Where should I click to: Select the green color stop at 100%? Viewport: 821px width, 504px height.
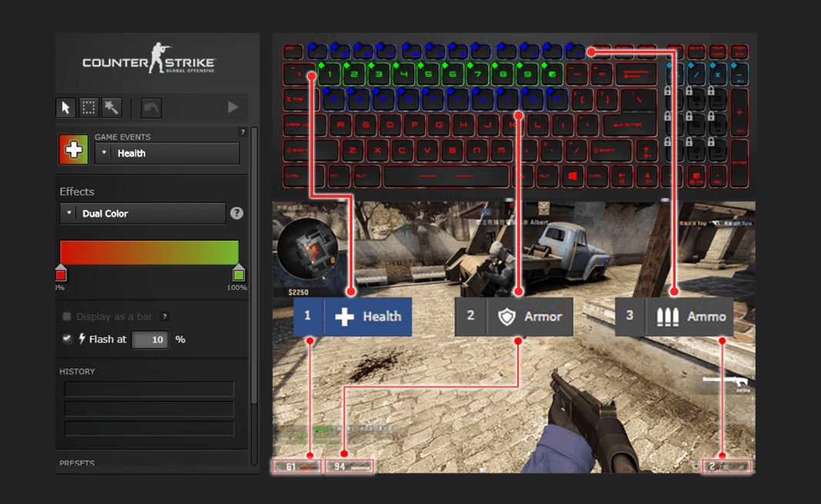coord(239,273)
